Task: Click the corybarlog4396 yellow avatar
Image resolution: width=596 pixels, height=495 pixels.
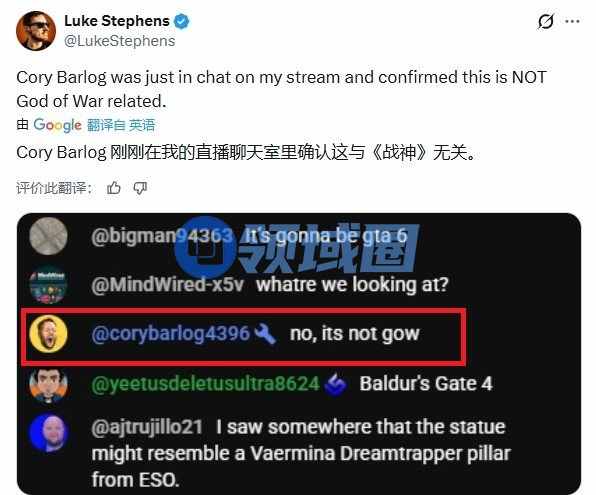Action: click(48, 334)
